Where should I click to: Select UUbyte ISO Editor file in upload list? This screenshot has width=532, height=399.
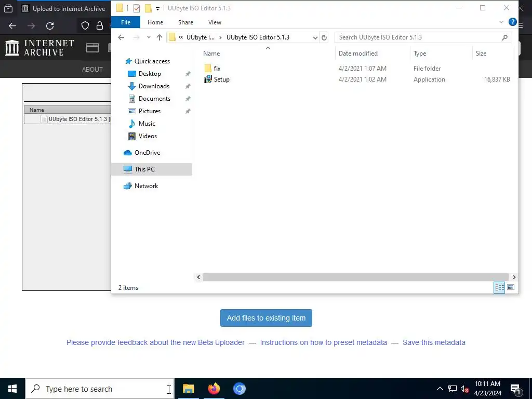(x=68, y=119)
